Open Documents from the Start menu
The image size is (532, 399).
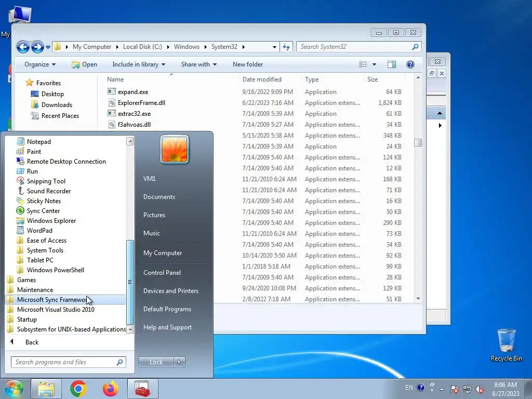click(159, 197)
